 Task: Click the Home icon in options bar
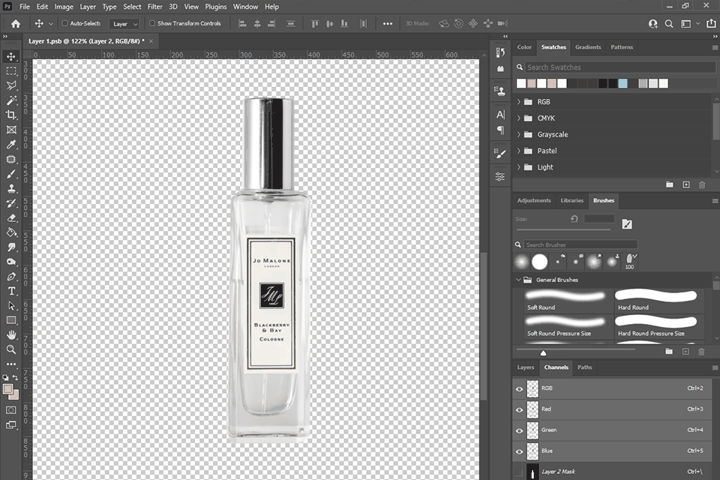tap(16, 23)
